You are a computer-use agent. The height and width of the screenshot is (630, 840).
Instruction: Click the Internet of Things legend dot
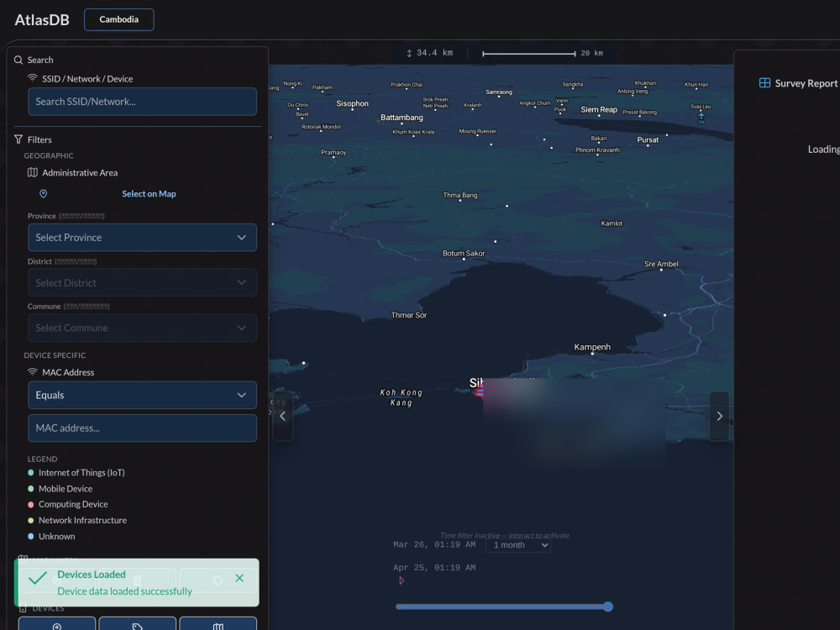(30, 472)
